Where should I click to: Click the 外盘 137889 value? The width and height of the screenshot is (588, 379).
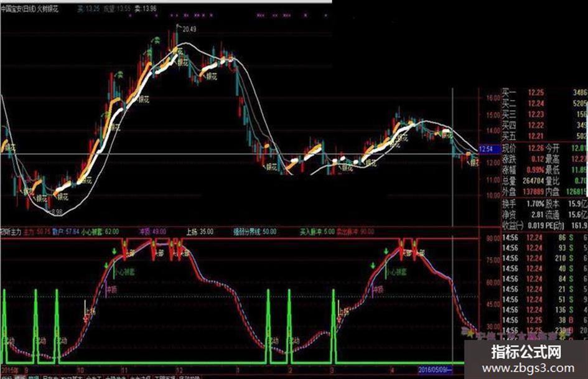(x=533, y=192)
